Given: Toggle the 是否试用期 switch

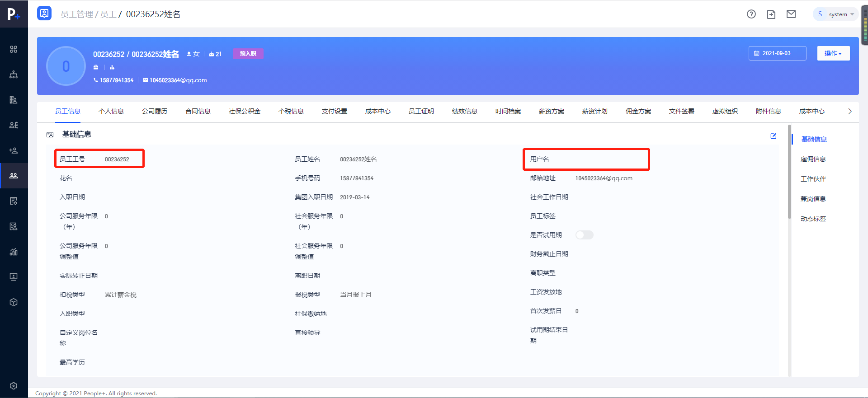Looking at the screenshot, I should pyautogui.click(x=584, y=235).
